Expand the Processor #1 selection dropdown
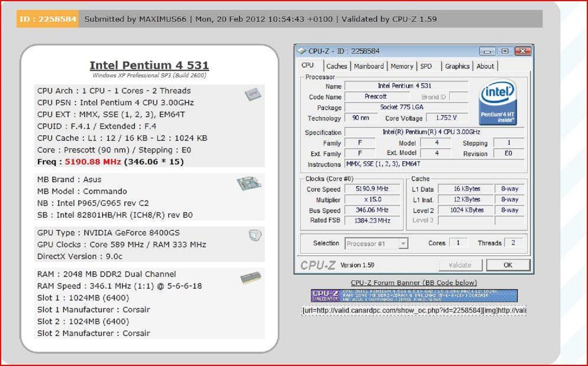Image resolution: width=588 pixels, height=366 pixels. 403,244
